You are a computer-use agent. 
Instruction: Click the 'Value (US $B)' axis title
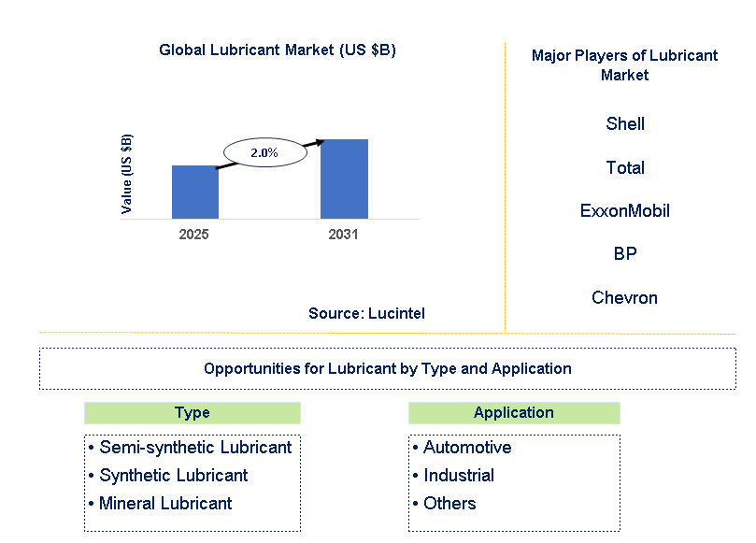pos(126,174)
